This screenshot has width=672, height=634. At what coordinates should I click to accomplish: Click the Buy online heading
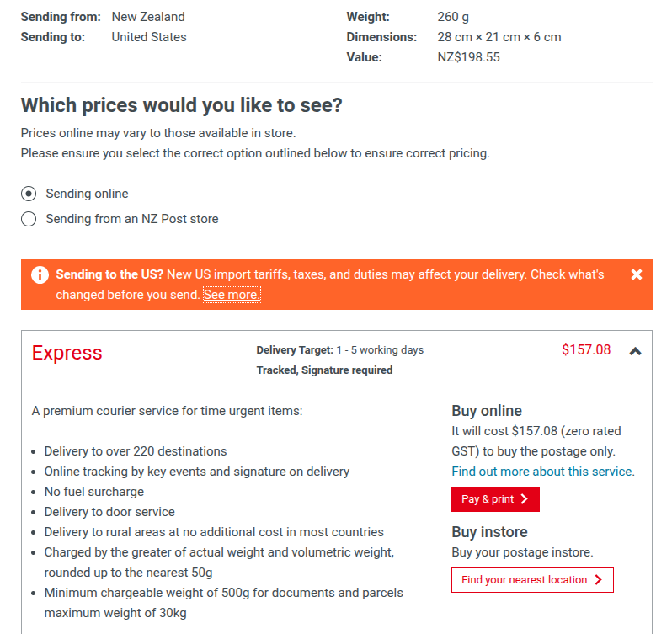click(487, 411)
